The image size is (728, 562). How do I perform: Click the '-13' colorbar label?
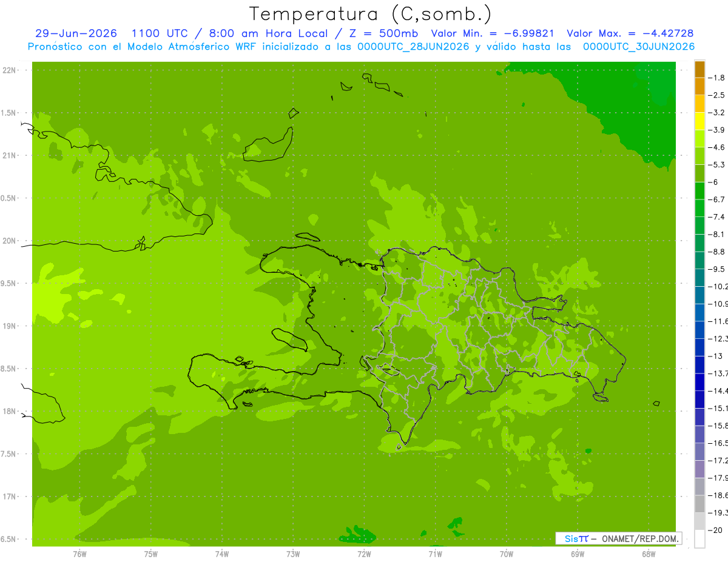pyautogui.click(x=715, y=356)
